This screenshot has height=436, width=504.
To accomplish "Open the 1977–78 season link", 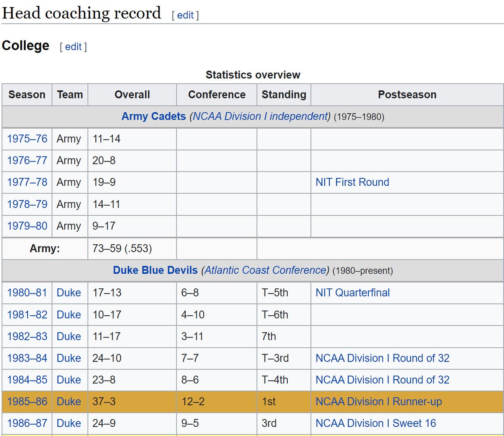I will [27, 182].
